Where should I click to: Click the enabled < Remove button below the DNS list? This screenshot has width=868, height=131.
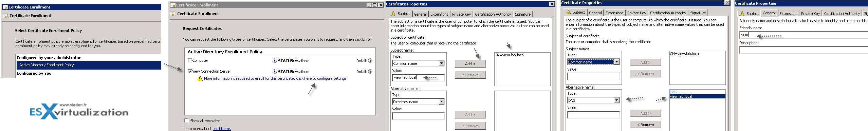[645, 125]
